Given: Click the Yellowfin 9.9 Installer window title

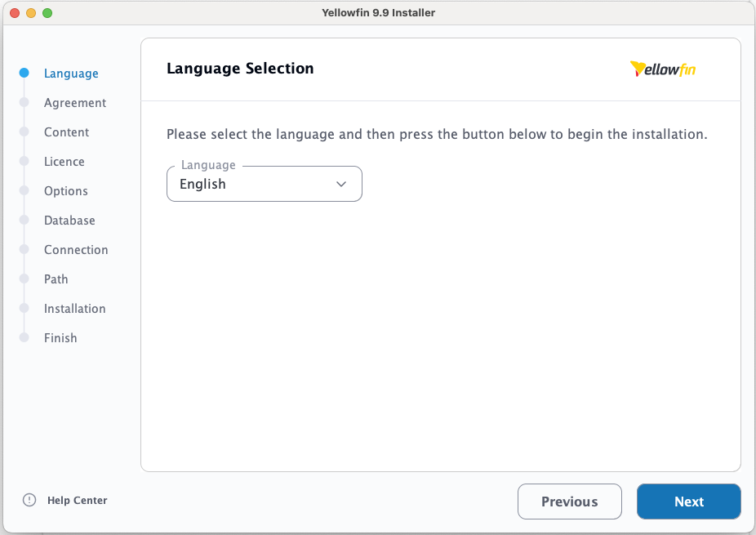Looking at the screenshot, I should (379, 13).
